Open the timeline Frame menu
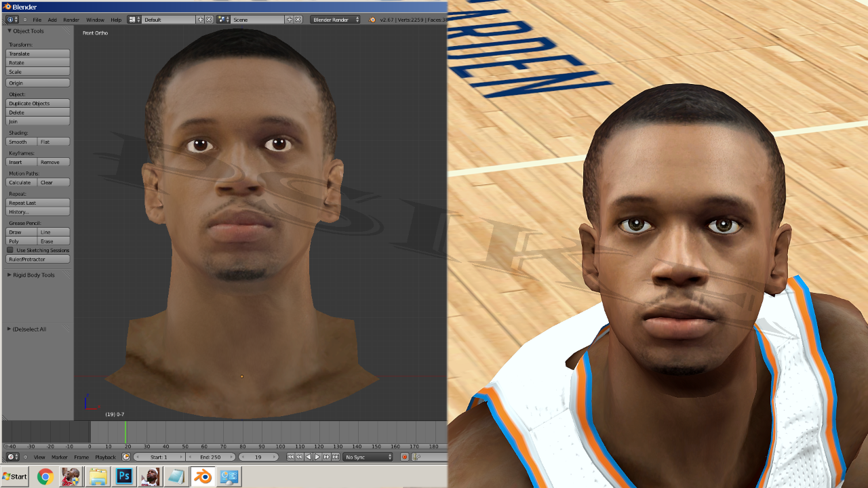Screen dimensions: 868x488 (81, 457)
